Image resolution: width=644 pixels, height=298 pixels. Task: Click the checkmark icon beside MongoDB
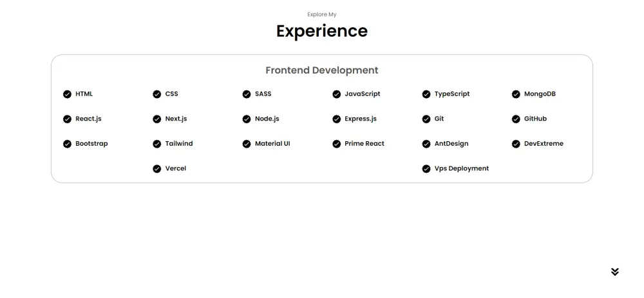516,94
